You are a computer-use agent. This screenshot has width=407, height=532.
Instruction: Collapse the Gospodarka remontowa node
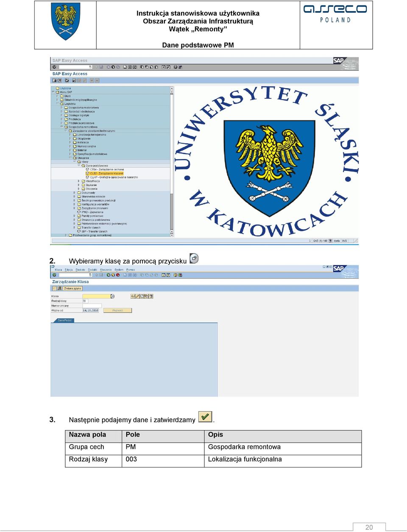(x=61, y=127)
